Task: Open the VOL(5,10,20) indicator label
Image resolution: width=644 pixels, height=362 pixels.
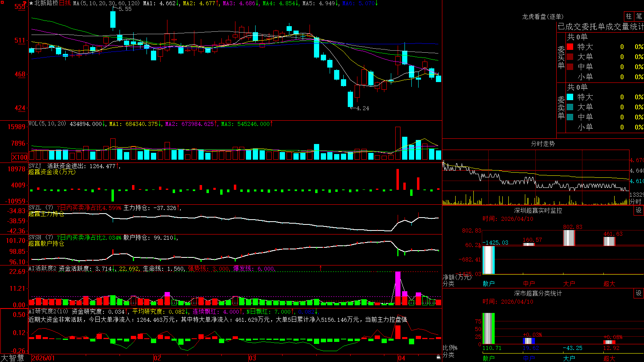Action: pos(47,123)
